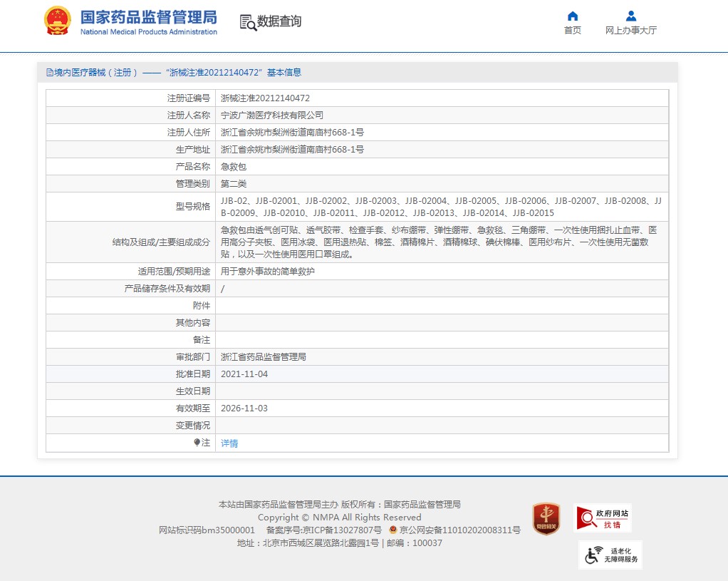
Task: Open the 京ICP备13027807号 filing link
Action: tap(343, 530)
